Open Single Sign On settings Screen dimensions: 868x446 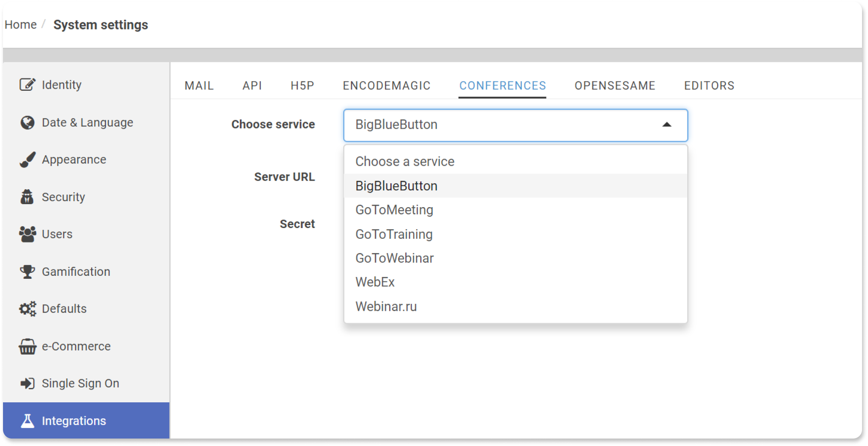(x=86, y=383)
